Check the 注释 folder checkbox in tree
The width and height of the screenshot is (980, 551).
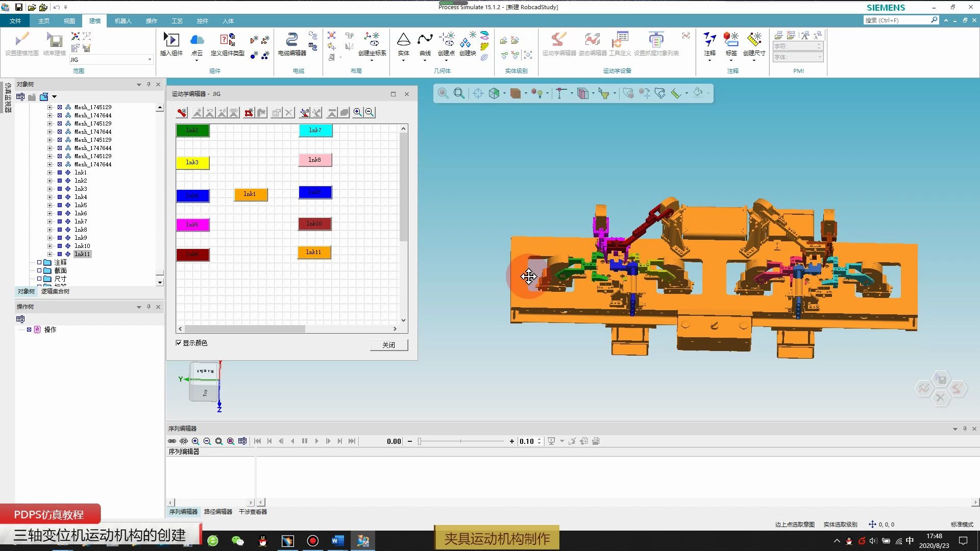[x=39, y=262]
